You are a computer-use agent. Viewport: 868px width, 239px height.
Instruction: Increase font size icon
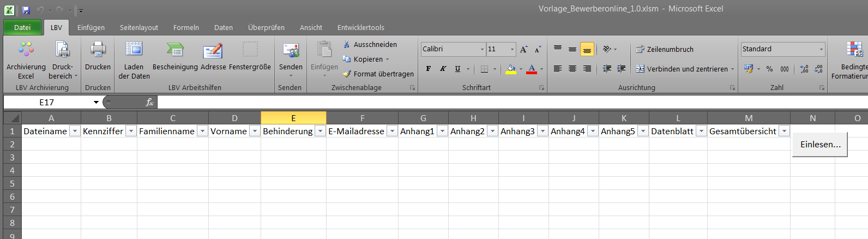click(x=523, y=49)
